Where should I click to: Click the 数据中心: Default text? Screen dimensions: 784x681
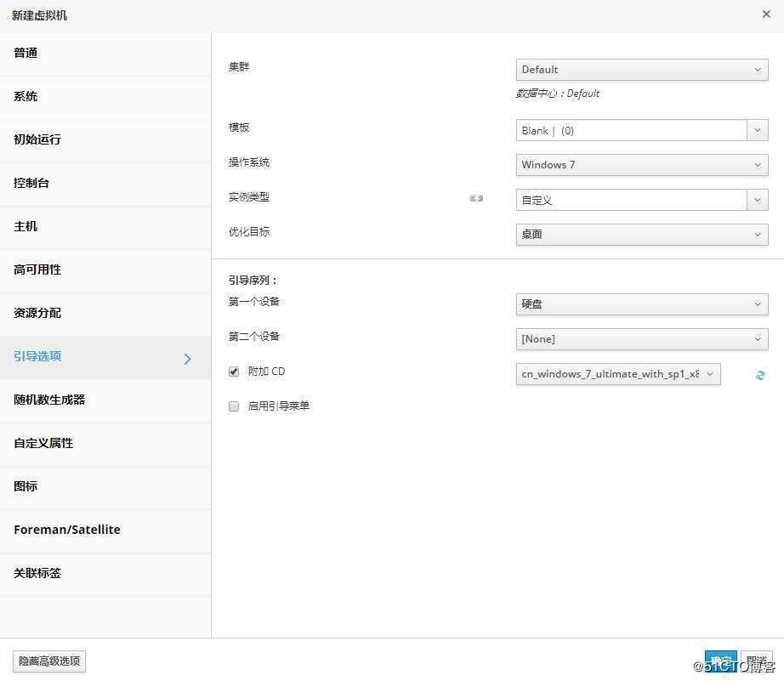click(558, 94)
